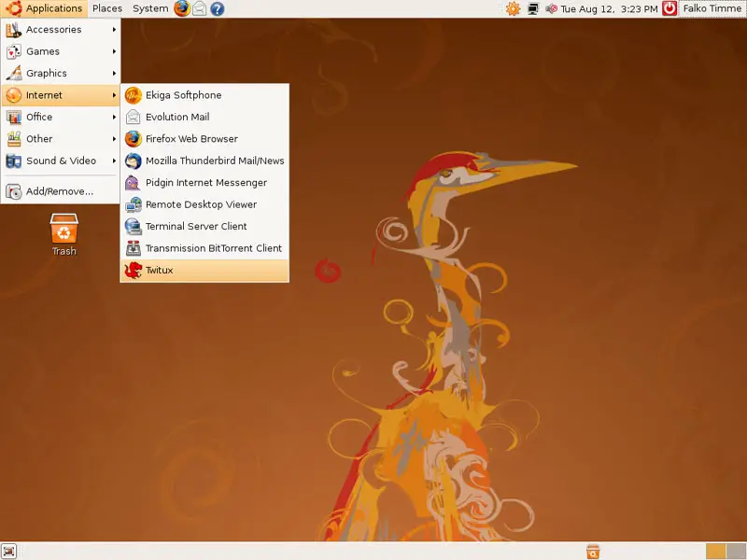Screen dimensions: 747x560
Task: Expand the Other submenu arrow
Action: [114, 139]
